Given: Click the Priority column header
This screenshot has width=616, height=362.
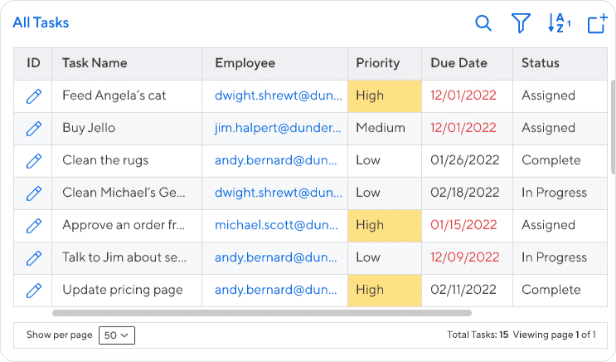Looking at the screenshot, I should [385, 63].
